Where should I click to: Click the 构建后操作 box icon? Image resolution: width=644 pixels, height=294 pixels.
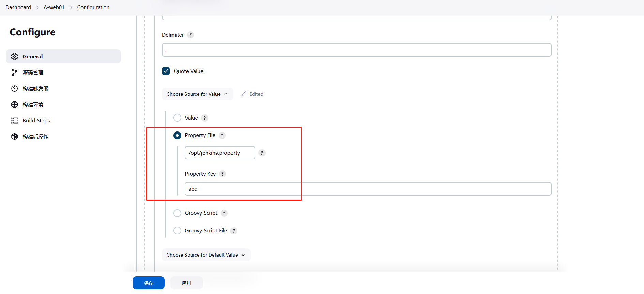pos(14,137)
